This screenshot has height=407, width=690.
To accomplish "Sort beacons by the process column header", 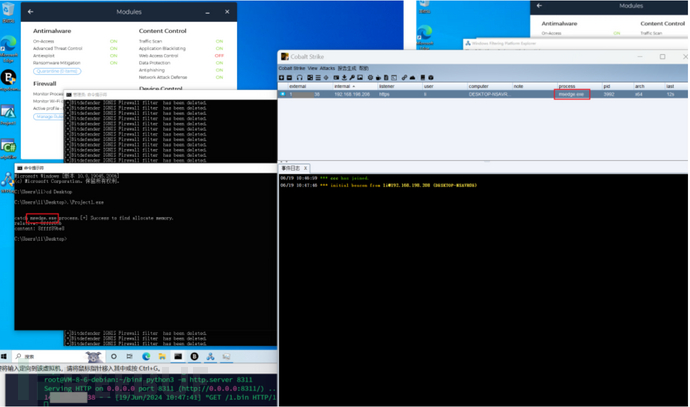I will pyautogui.click(x=567, y=86).
